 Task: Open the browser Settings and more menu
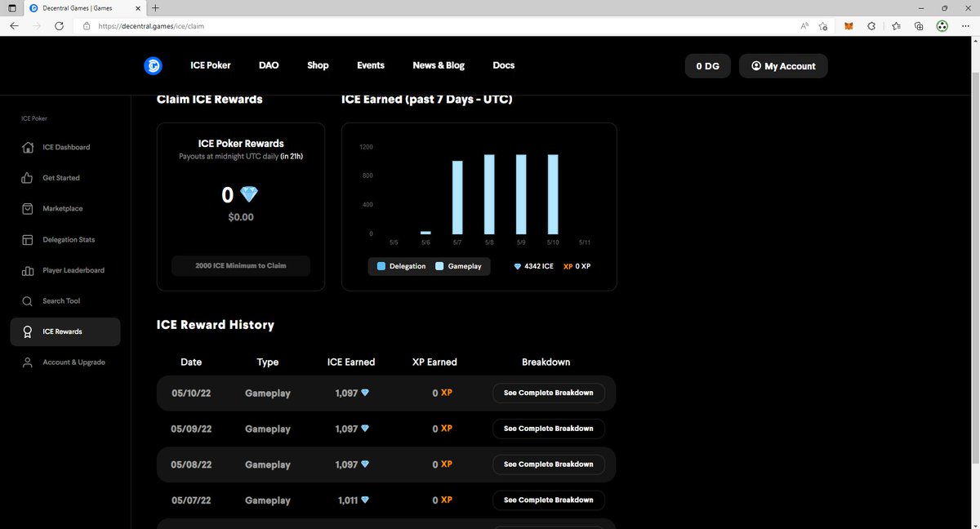(x=965, y=26)
